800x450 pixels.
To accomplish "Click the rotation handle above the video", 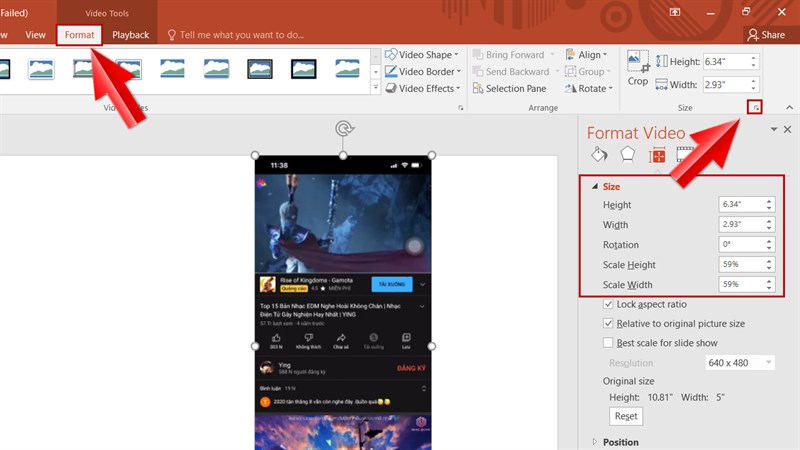I will (344, 129).
